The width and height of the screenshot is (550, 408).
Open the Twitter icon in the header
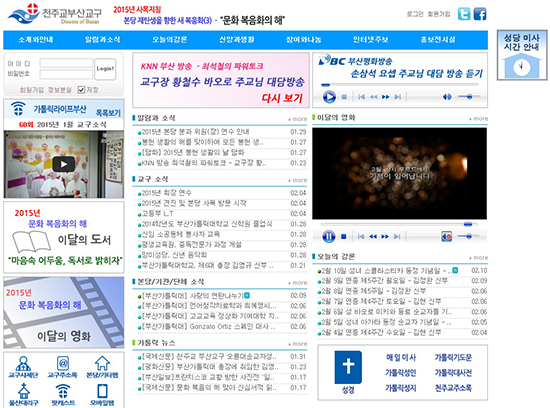pos(464,14)
